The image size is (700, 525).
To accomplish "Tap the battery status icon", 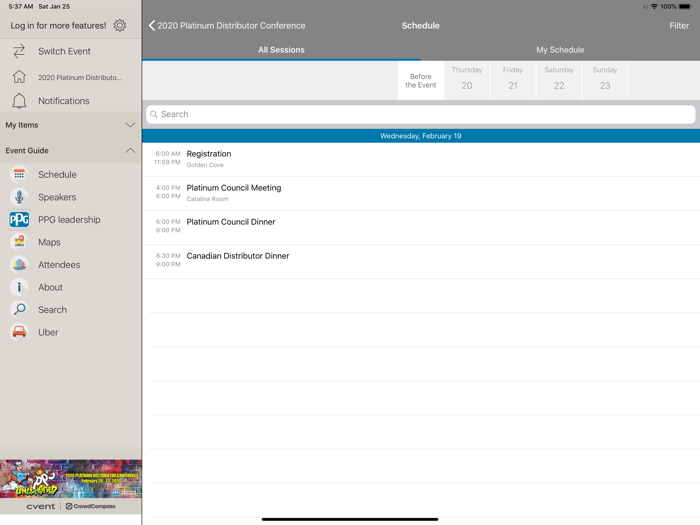I will (x=685, y=6).
